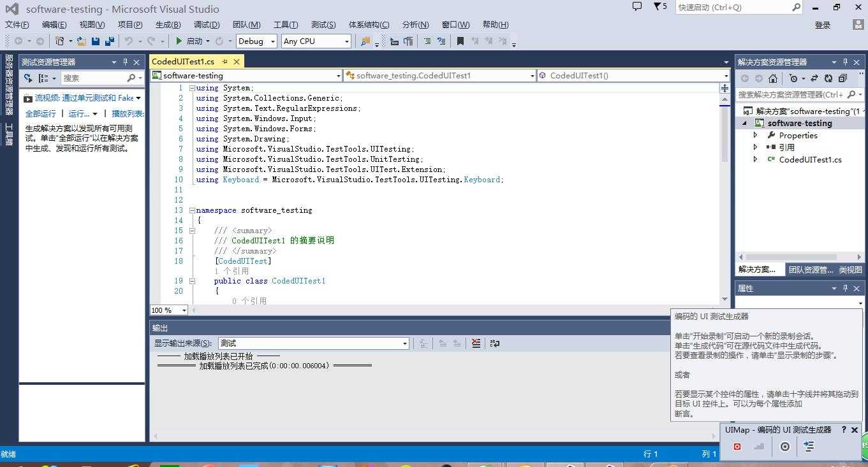Click the Undo arrow in toolbar
Image resolution: width=868 pixels, height=467 pixels.
tap(129, 41)
